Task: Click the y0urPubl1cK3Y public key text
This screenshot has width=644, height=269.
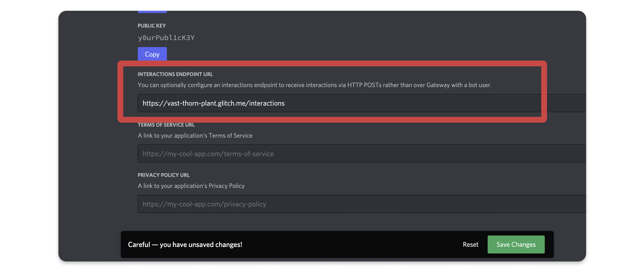Action: click(x=166, y=38)
